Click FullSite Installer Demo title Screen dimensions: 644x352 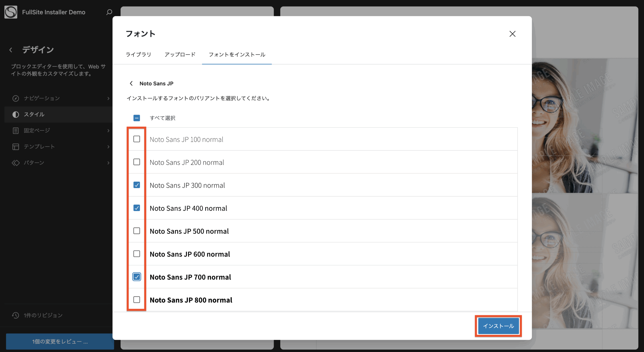point(54,12)
